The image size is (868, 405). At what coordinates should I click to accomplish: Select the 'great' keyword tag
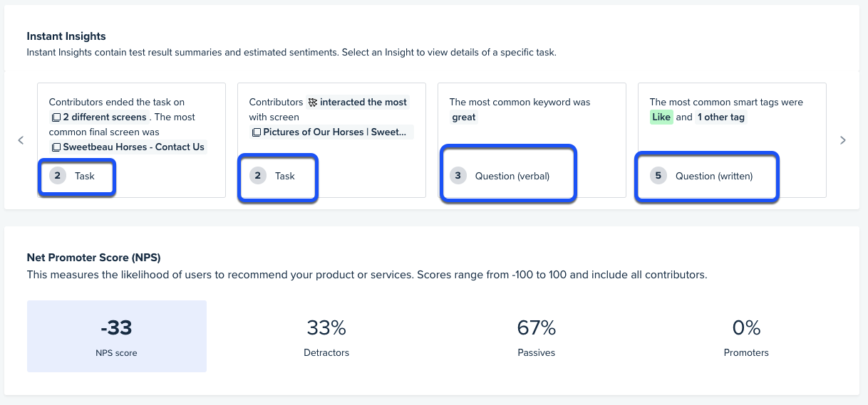point(464,117)
